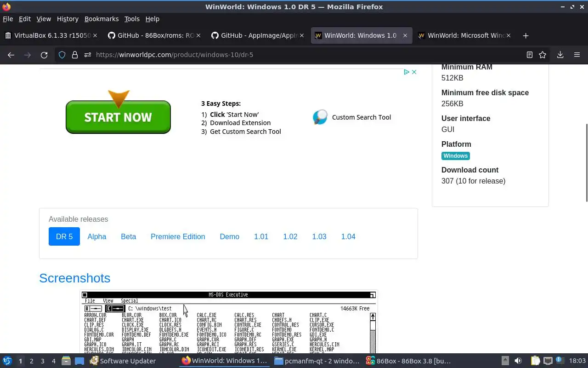Click the Windows platform badge
Image resolution: width=588 pixels, height=368 pixels.
click(x=456, y=156)
